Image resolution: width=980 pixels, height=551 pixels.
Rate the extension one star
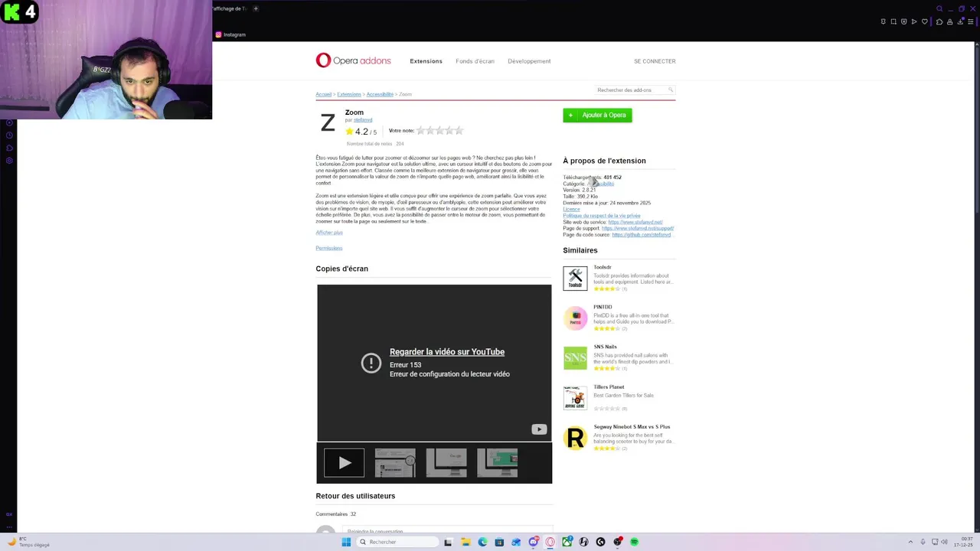click(x=420, y=131)
